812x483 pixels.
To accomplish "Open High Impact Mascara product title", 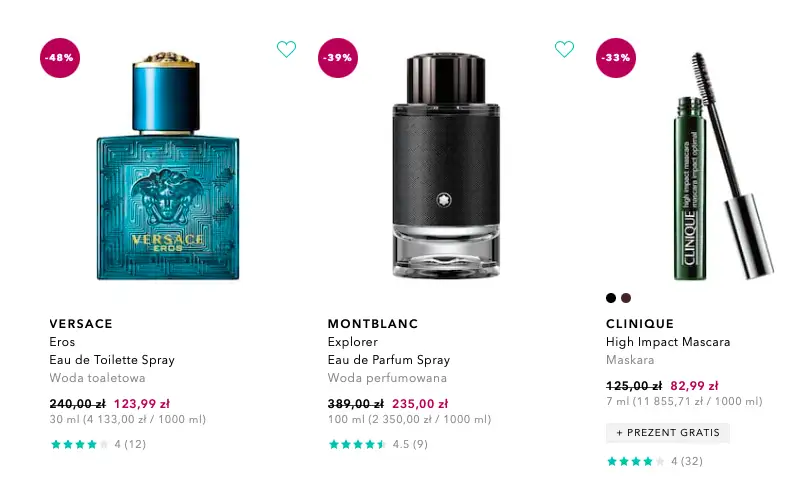I will click(668, 342).
